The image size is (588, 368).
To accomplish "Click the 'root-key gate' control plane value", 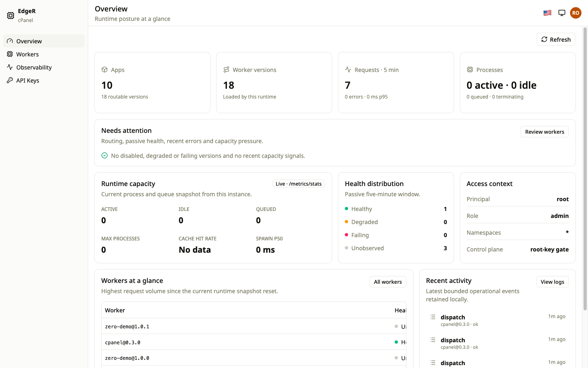I will [549, 249].
